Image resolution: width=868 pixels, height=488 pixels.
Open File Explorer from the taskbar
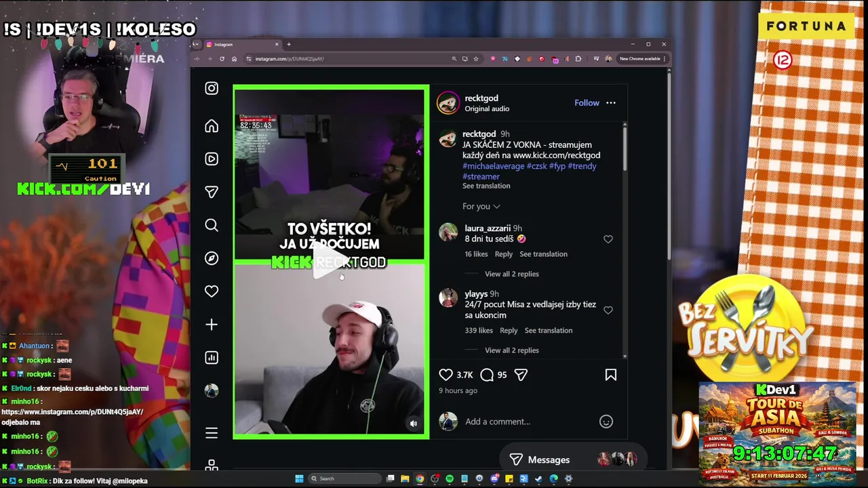(x=405, y=479)
